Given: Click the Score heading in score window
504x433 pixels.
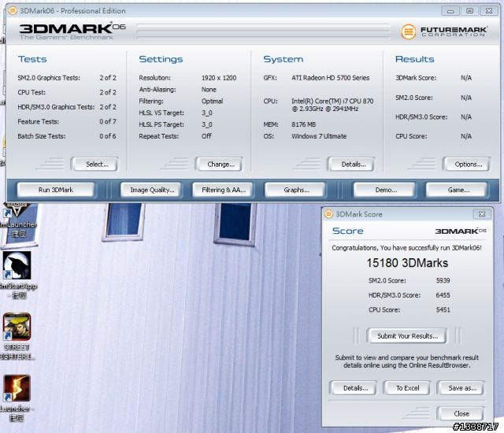Looking at the screenshot, I should point(347,231).
